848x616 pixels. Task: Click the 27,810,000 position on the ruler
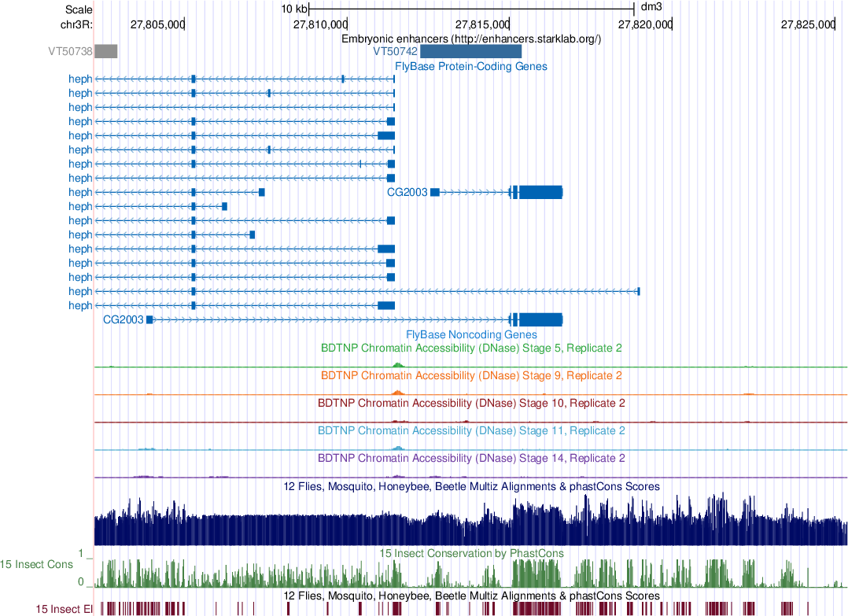(x=319, y=24)
